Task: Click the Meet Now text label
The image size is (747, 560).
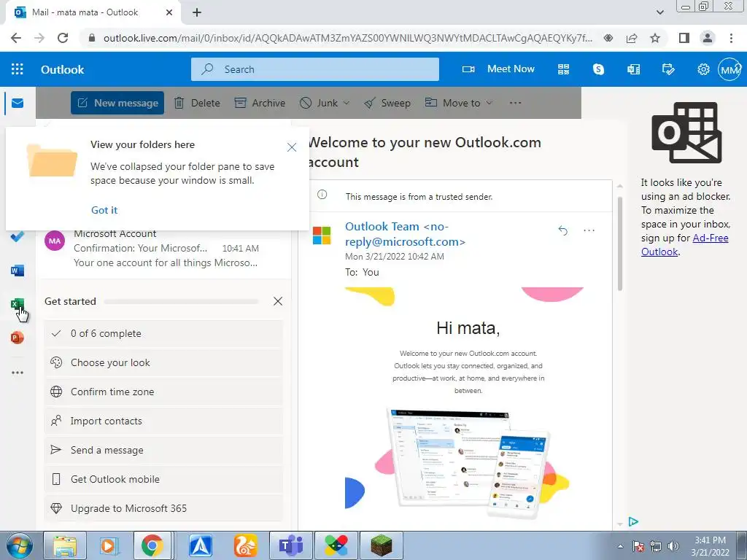Action: [x=511, y=69]
